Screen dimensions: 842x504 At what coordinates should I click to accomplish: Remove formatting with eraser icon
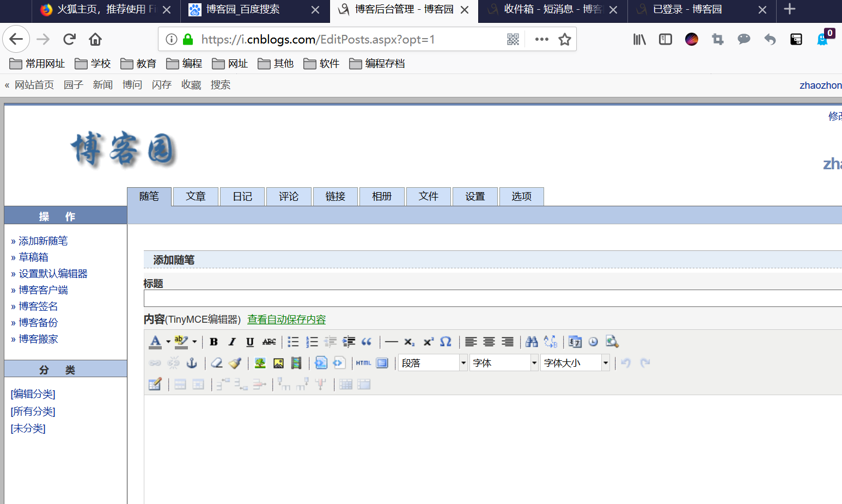[x=217, y=363]
